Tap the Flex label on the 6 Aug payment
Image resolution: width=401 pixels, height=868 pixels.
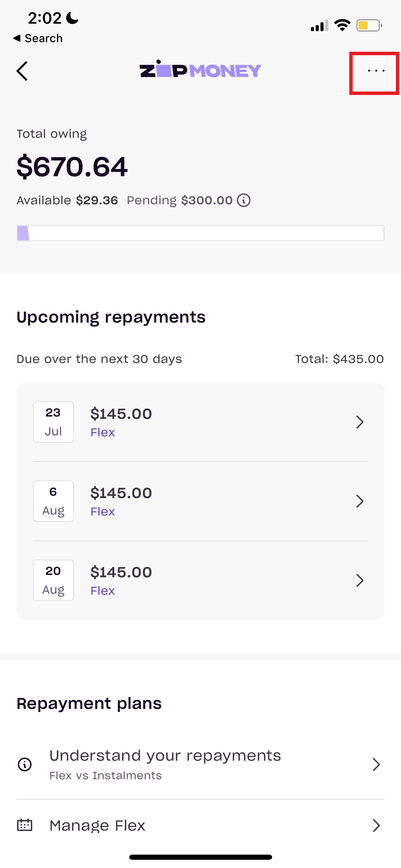tap(102, 511)
